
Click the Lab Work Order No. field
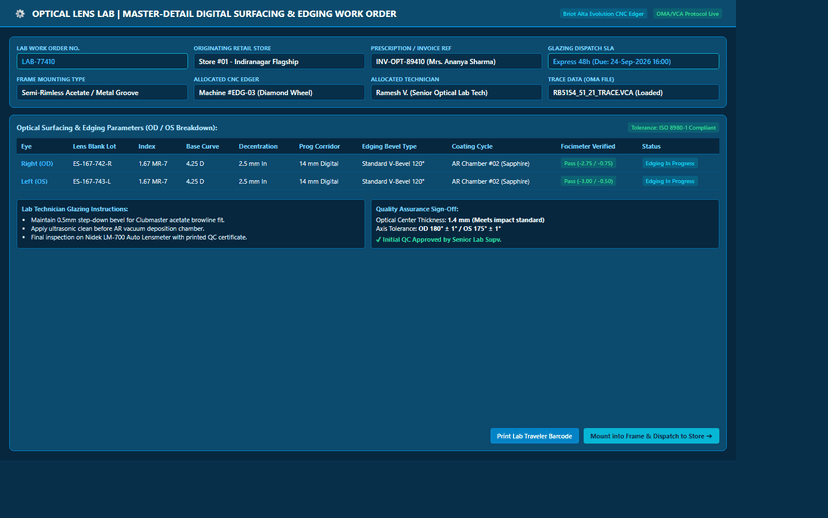102,61
